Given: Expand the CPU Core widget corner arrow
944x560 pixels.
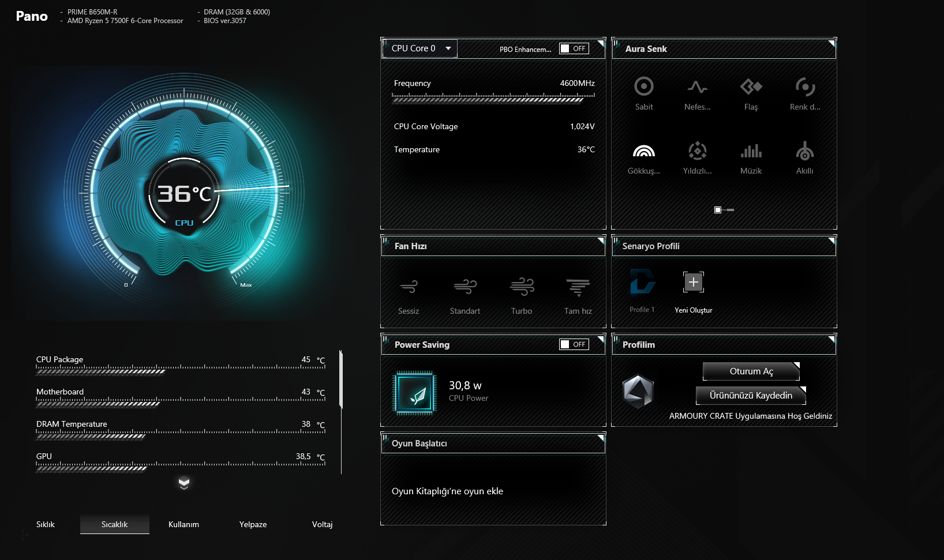Looking at the screenshot, I should 600,43.
